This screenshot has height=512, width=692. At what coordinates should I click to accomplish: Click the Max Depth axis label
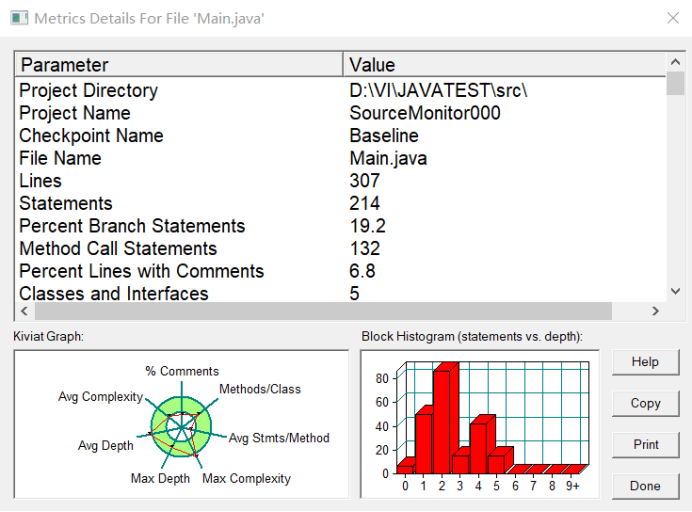160,478
